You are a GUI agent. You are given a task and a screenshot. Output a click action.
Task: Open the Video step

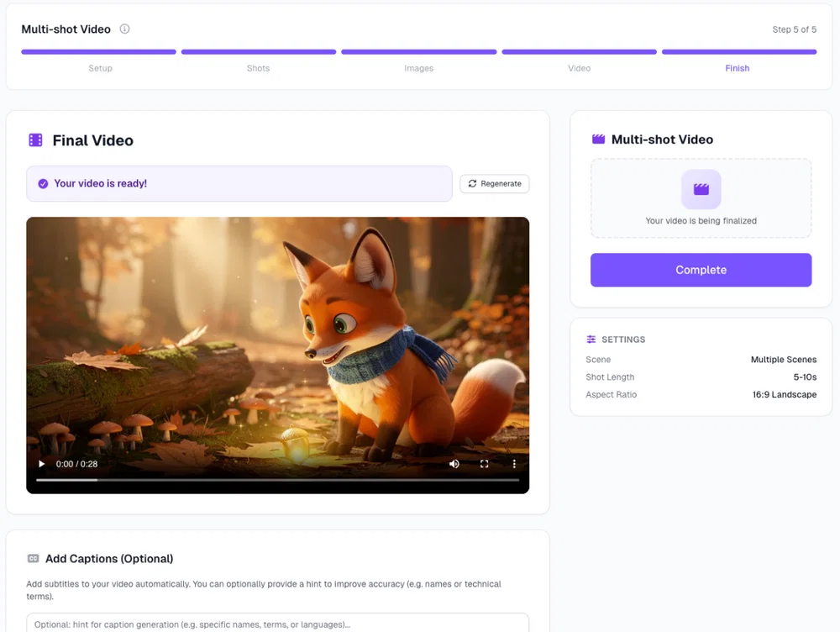point(579,68)
